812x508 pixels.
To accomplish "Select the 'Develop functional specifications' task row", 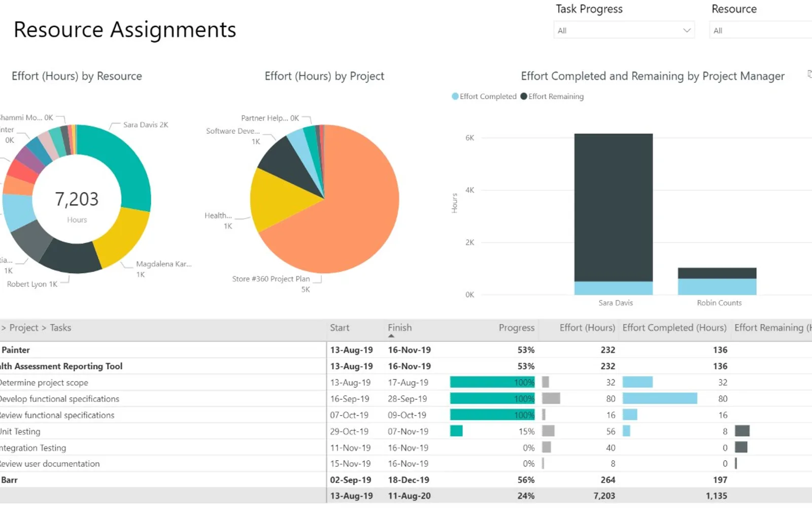I will [x=406, y=399].
